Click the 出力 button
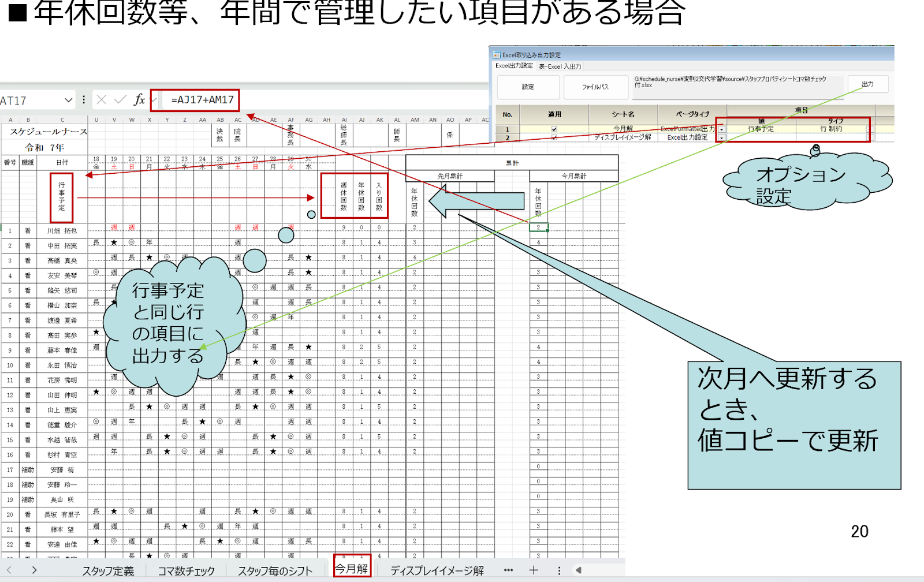Viewport: 924px width, 582px height. click(867, 84)
